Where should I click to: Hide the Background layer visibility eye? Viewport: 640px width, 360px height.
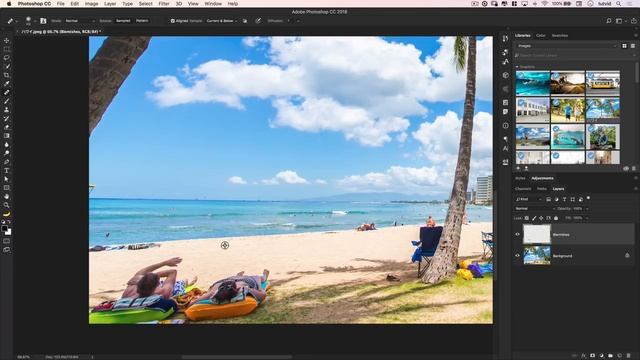coord(518,256)
